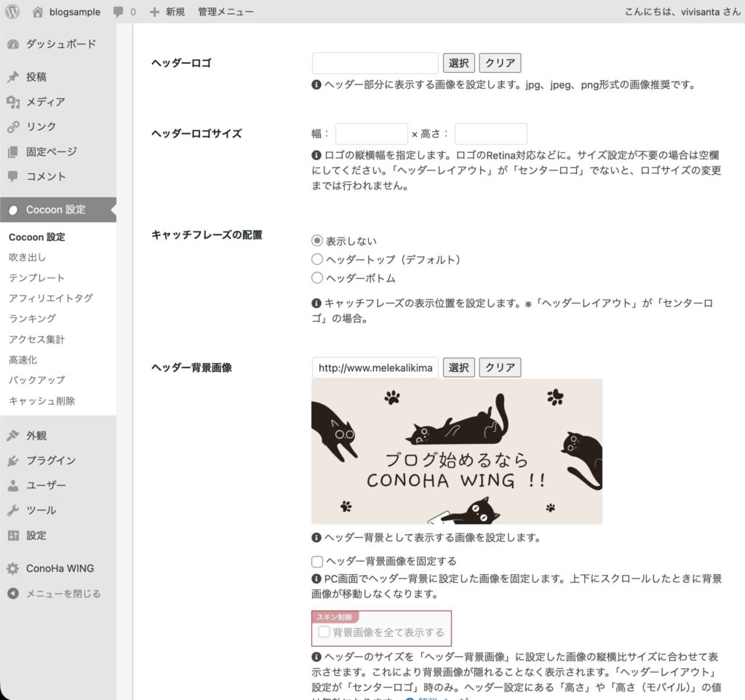Click the WordPress logo icon
This screenshot has height=700, width=745.
[x=12, y=12]
